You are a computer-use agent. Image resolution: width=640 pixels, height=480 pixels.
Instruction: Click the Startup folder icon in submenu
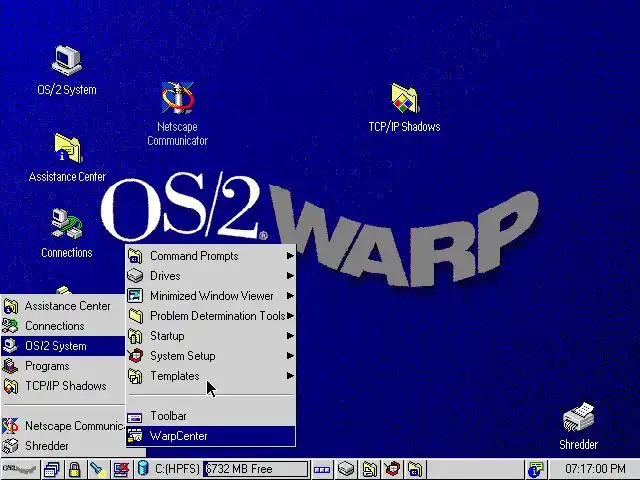135,336
